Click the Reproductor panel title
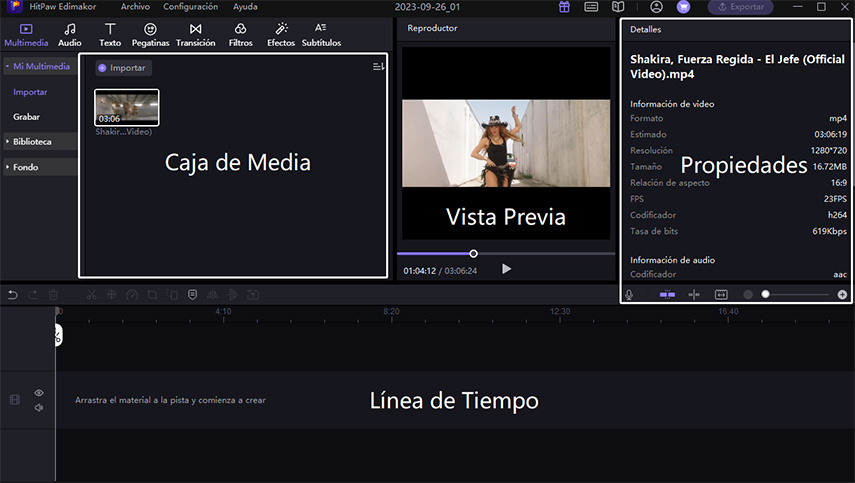The height and width of the screenshot is (483, 855). 432,28
